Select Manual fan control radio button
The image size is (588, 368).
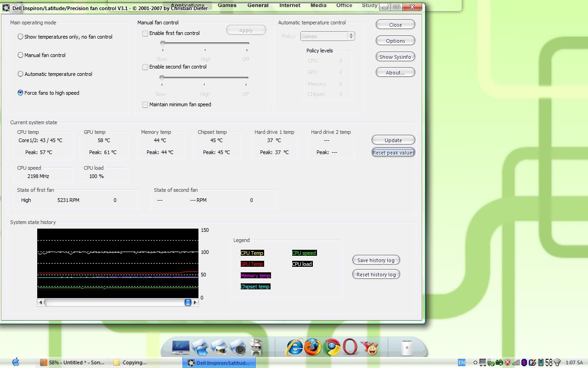tap(20, 55)
